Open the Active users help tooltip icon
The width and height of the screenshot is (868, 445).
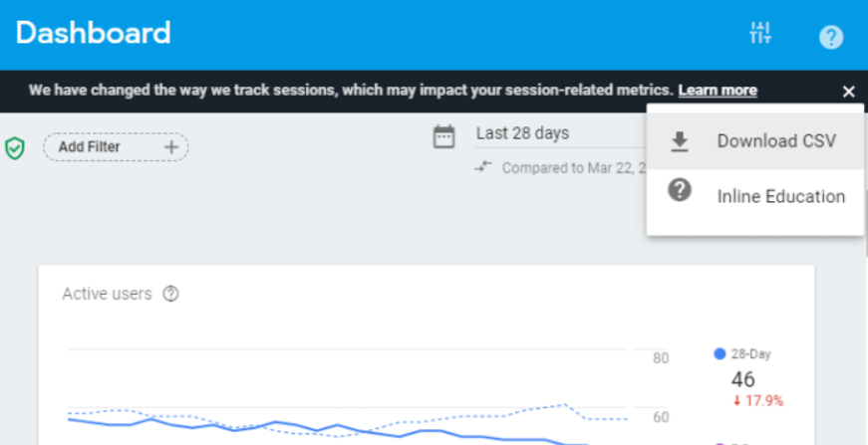(x=170, y=294)
